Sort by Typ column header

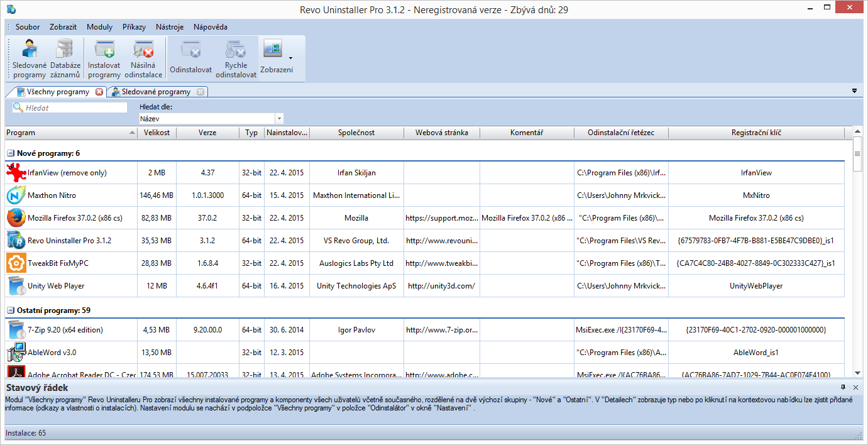click(251, 133)
